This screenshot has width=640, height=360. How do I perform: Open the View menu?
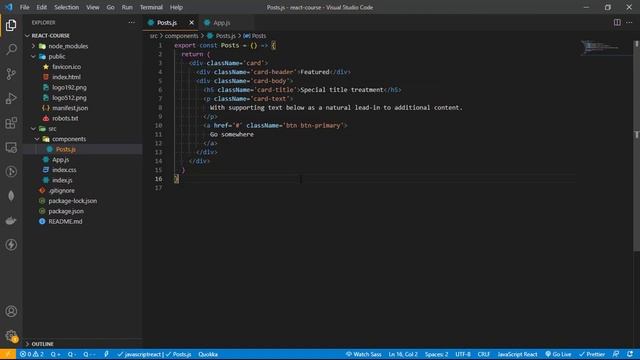coord(93,7)
